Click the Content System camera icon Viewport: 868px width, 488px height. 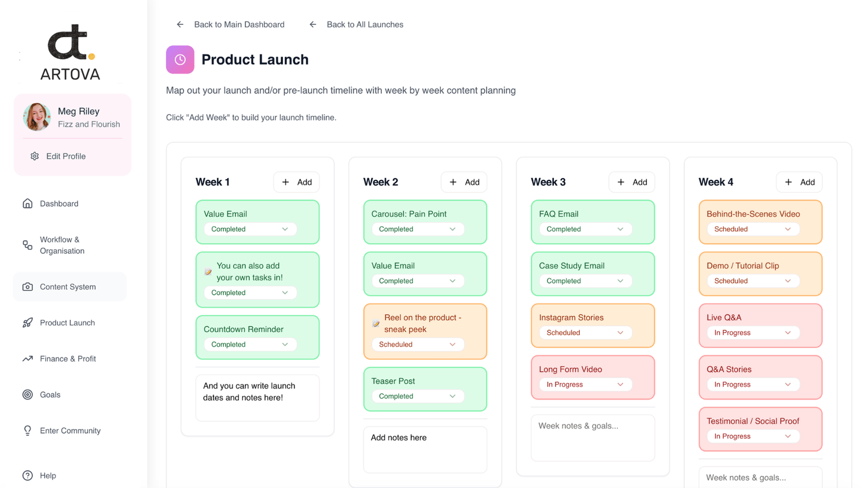tap(27, 287)
